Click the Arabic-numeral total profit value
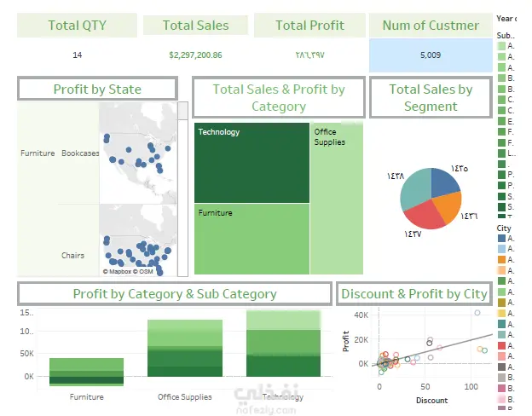Viewport: 532px width, 416px height. click(x=309, y=55)
